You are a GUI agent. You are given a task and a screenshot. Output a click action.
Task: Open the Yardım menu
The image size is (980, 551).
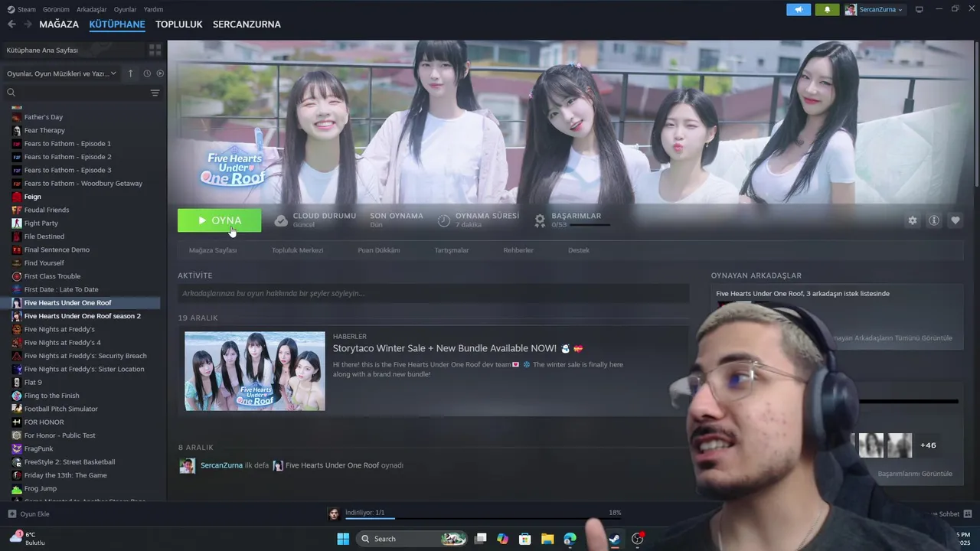pyautogui.click(x=153, y=9)
